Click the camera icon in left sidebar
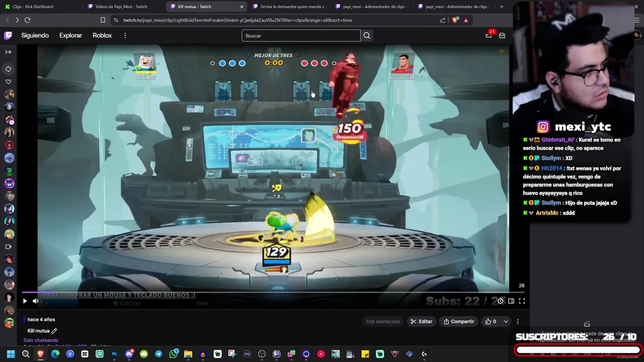The height and width of the screenshot is (362, 644). (8, 247)
